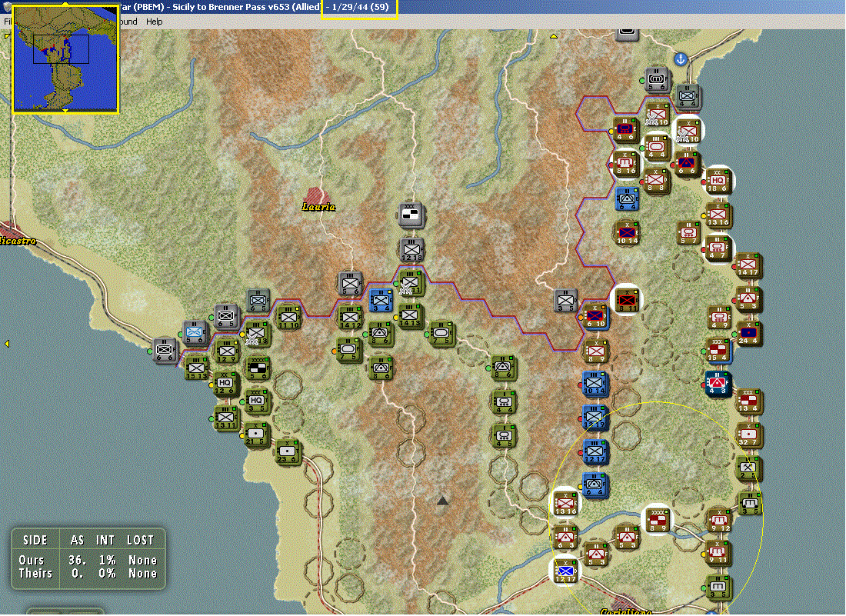The height and width of the screenshot is (616, 846).
Task: Select the brown battalion 6-3
Action: (x=565, y=538)
